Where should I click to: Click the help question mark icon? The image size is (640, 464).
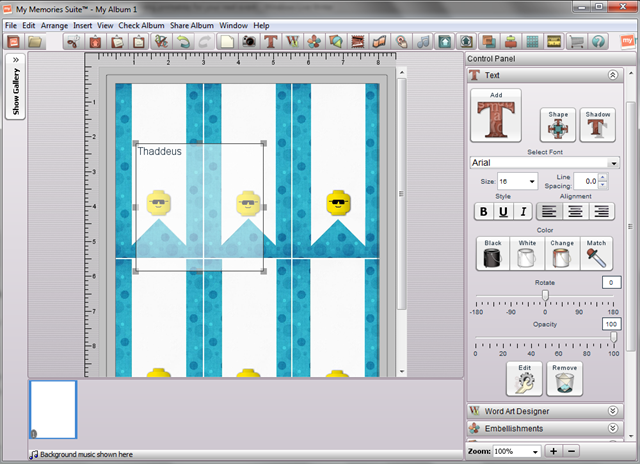(598, 42)
